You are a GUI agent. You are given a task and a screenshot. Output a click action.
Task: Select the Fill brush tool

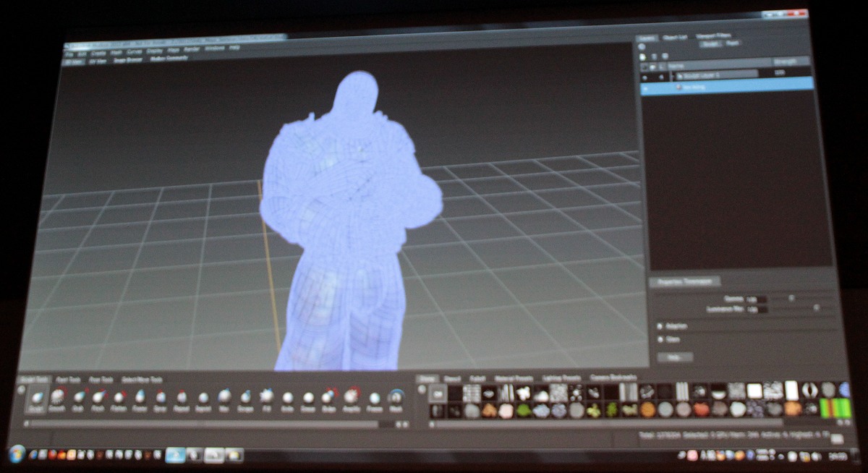267,396
